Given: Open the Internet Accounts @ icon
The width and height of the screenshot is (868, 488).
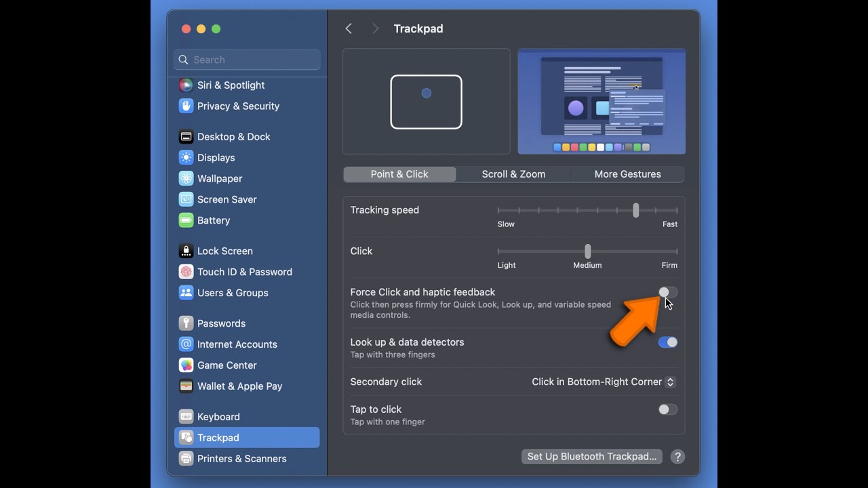Looking at the screenshot, I should click(186, 345).
